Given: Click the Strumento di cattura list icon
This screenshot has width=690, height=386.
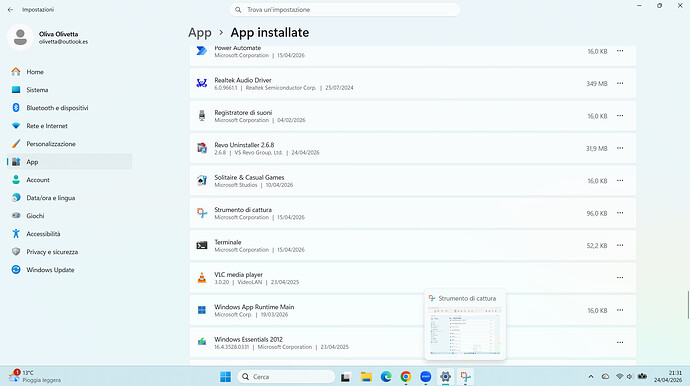Looking at the screenshot, I should (202, 213).
